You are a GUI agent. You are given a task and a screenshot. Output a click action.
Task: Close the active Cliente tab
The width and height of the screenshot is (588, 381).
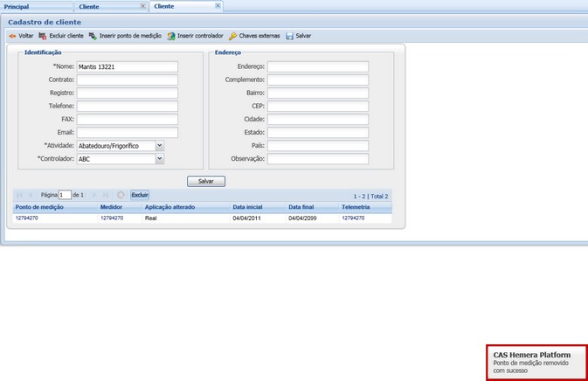[x=218, y=6]
